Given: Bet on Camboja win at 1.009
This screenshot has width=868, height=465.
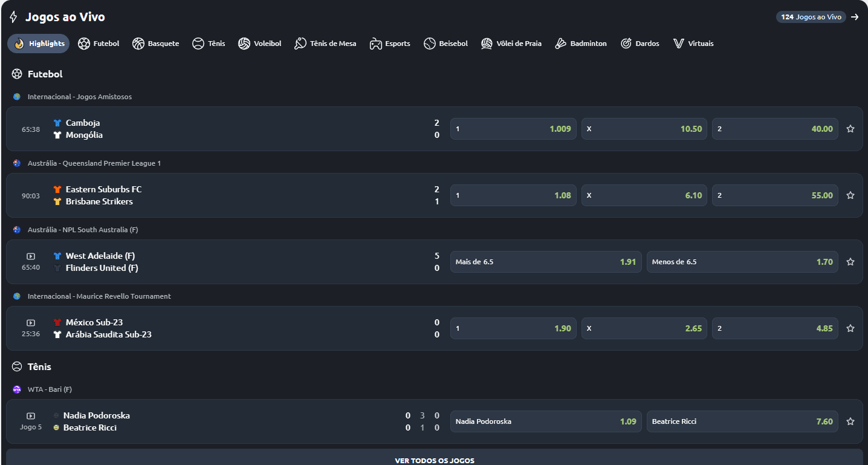Looking at the screenshot, I should 513,129.
